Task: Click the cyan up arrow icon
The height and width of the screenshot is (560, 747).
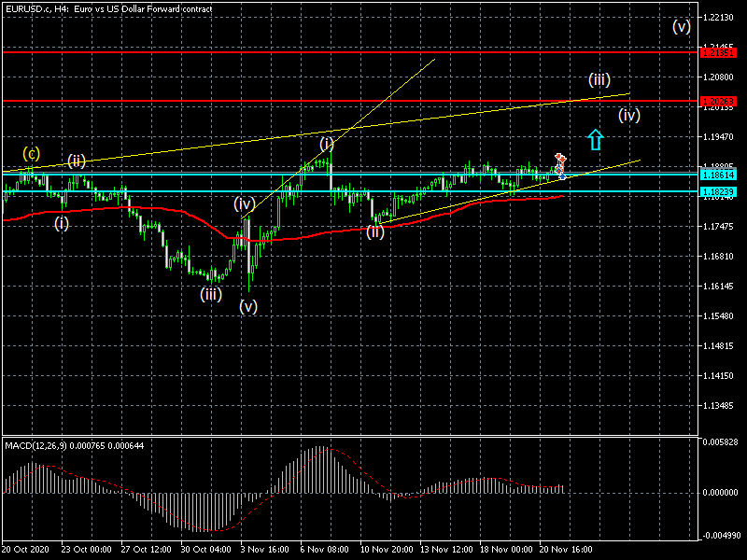Action: tap(596, 139)
